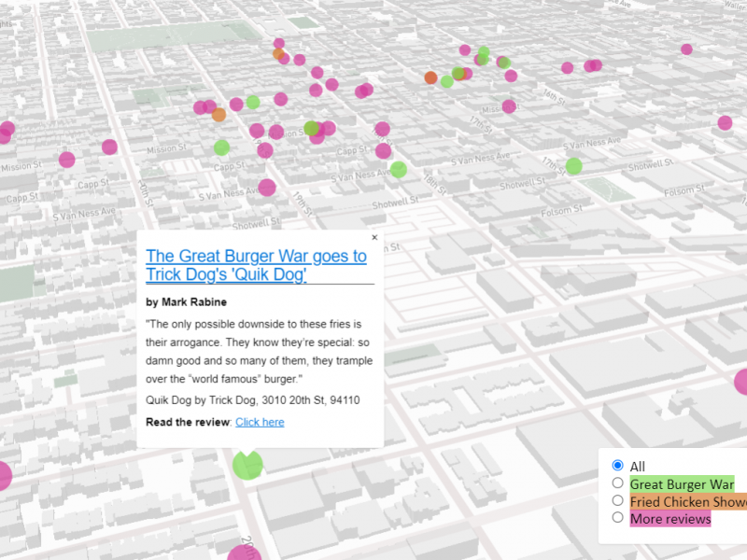Follow the 'Click here' review link

(261, 422)
